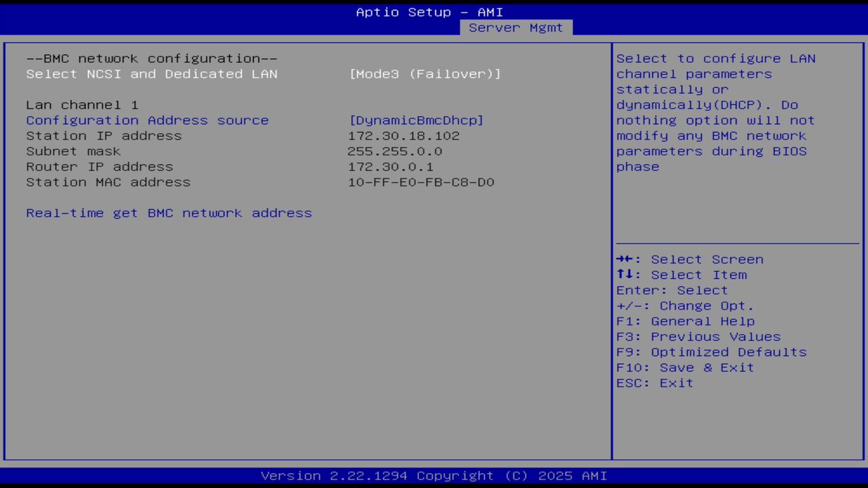Select the Select NCSI and Dedicated LAN setting
The width and height of the screenshot is (868, 488).
[x=152, y=74]
